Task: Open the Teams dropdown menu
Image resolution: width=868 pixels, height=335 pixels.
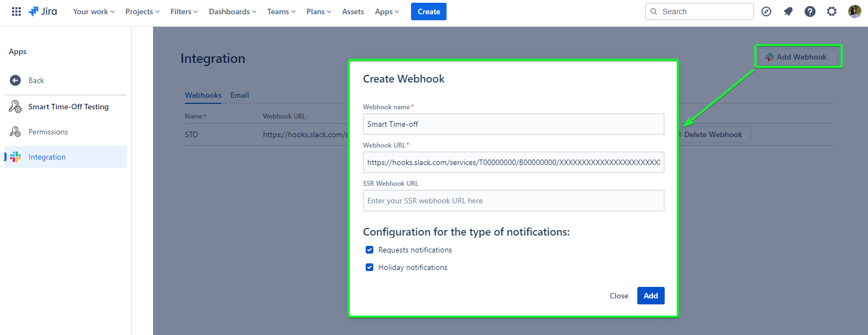Action: click(281, 11)
